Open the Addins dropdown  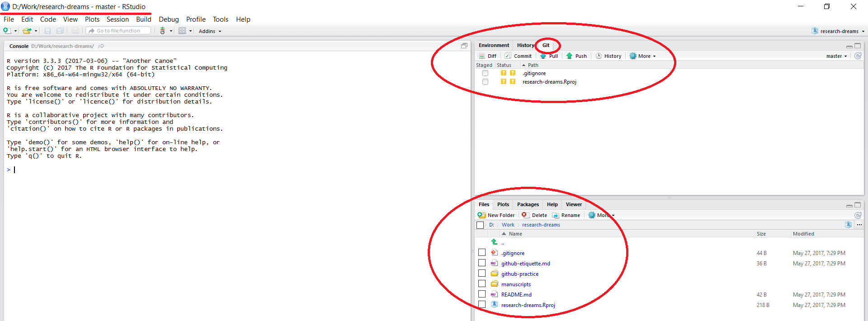click(210, 31)
